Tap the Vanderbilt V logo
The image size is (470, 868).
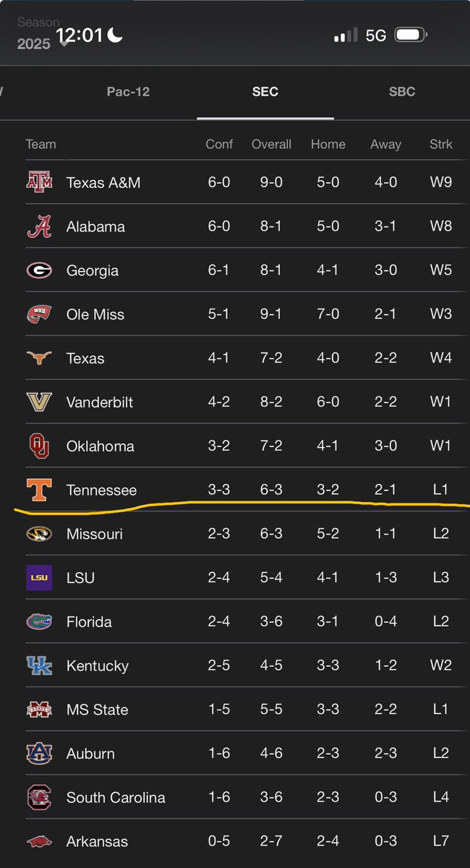click(39, 402)
